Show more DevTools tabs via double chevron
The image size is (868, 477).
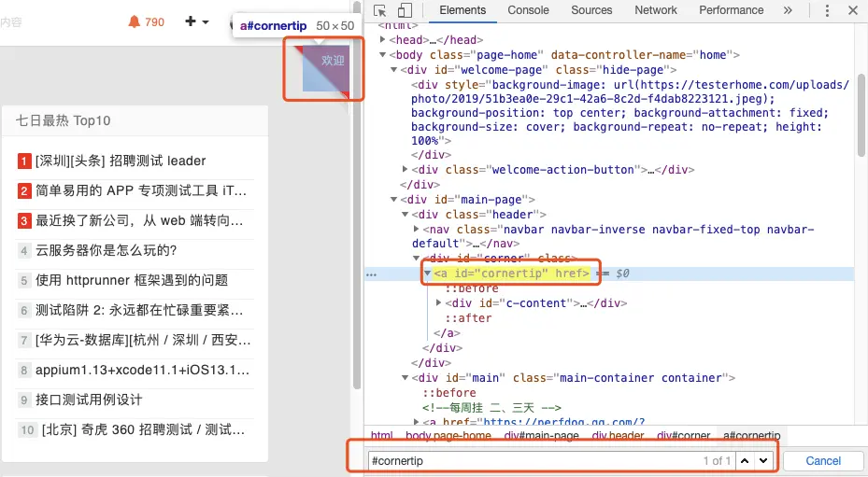click(788, 10)
